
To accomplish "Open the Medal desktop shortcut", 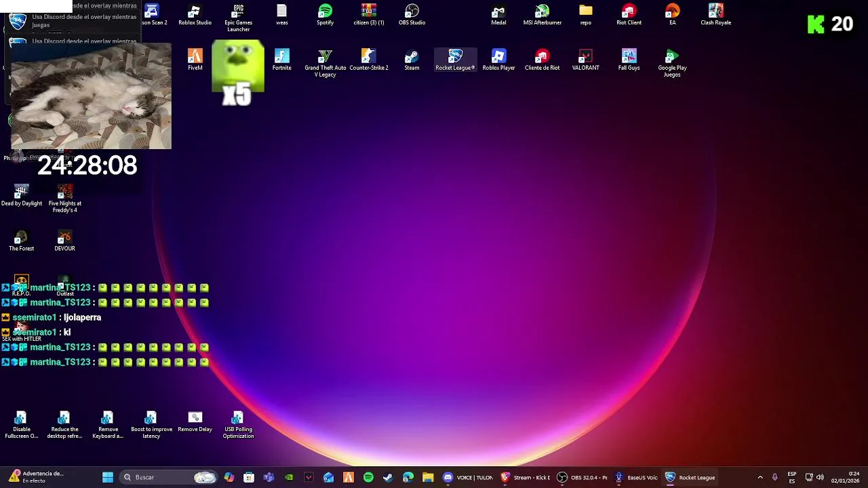I will 498,15.
